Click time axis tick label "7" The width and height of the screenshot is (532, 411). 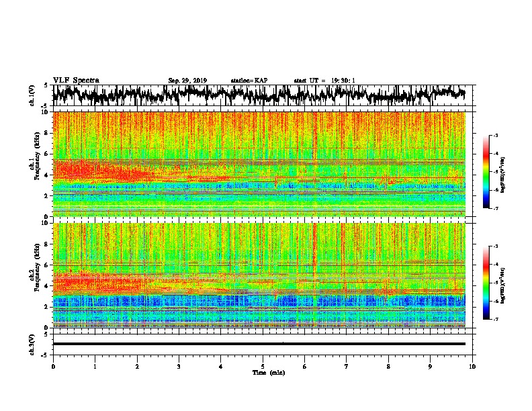[347, 367]
